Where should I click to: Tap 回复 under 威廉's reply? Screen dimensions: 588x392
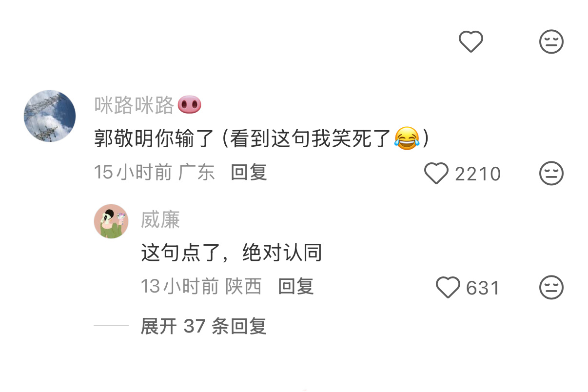point(295,286)
